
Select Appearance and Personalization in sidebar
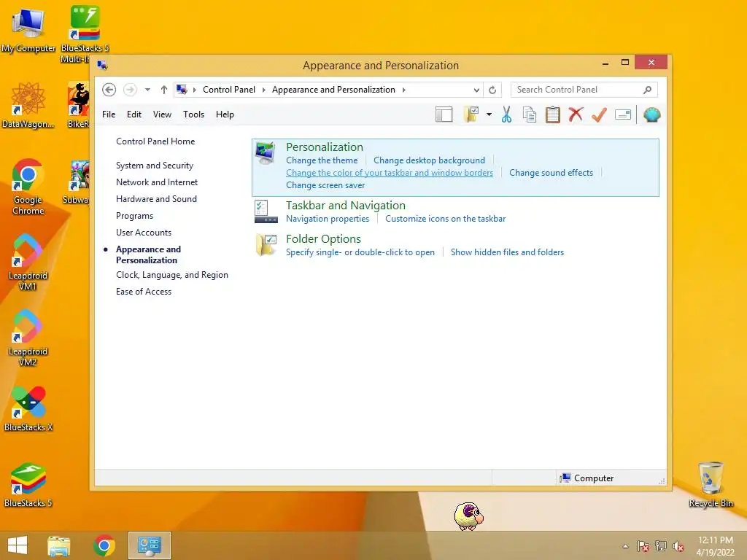click(148, 254)
